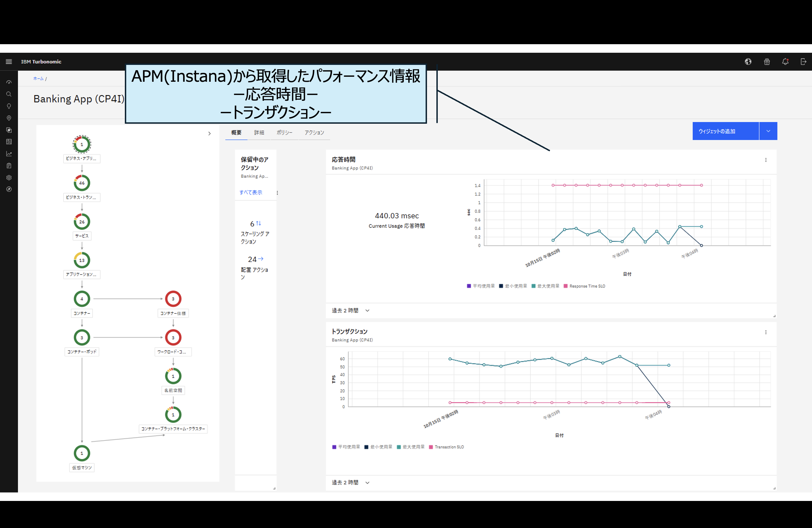The width and height of the screenshot is (812, 528).
Task: Open the reports chart icon in sidebar
Action: point(9,154)
